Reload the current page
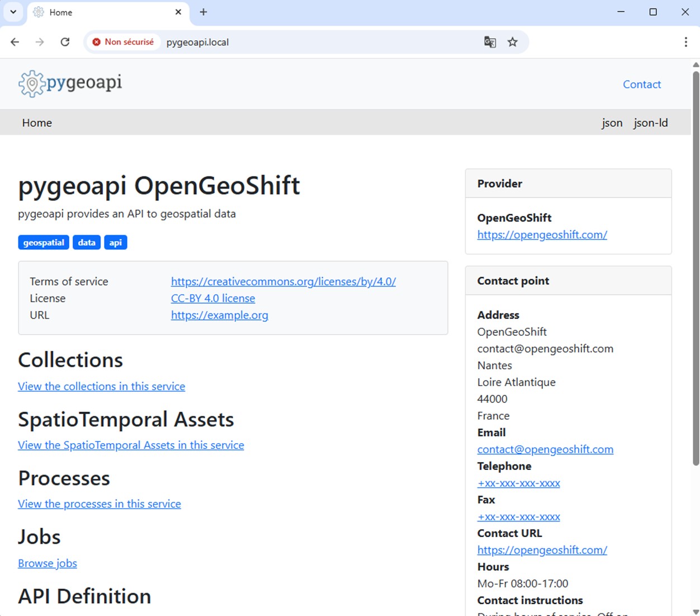This screenshot has width=700, height=616. click(65, 42)
